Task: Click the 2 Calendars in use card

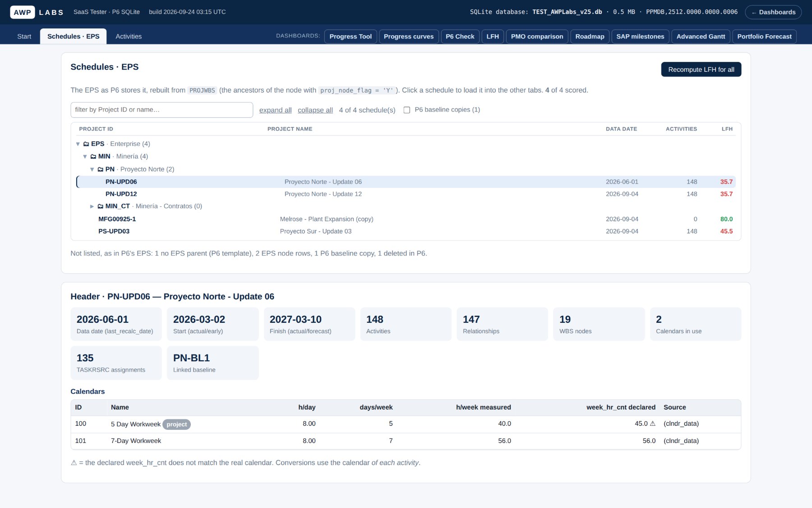Action: click(x=695, y=324)
